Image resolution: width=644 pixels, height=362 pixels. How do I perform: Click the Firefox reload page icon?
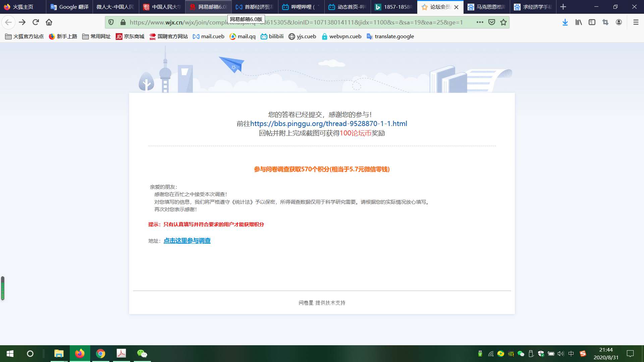[36, 22]
